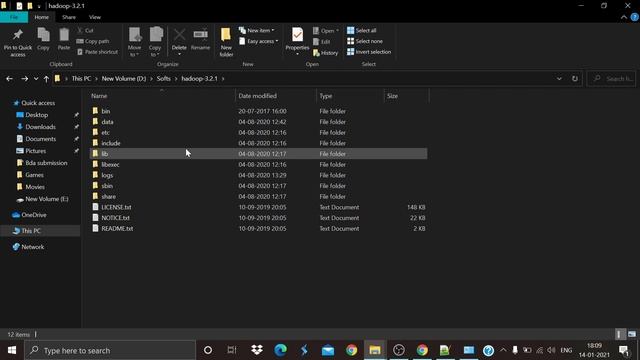Click the Search input field

pos(611,79)
